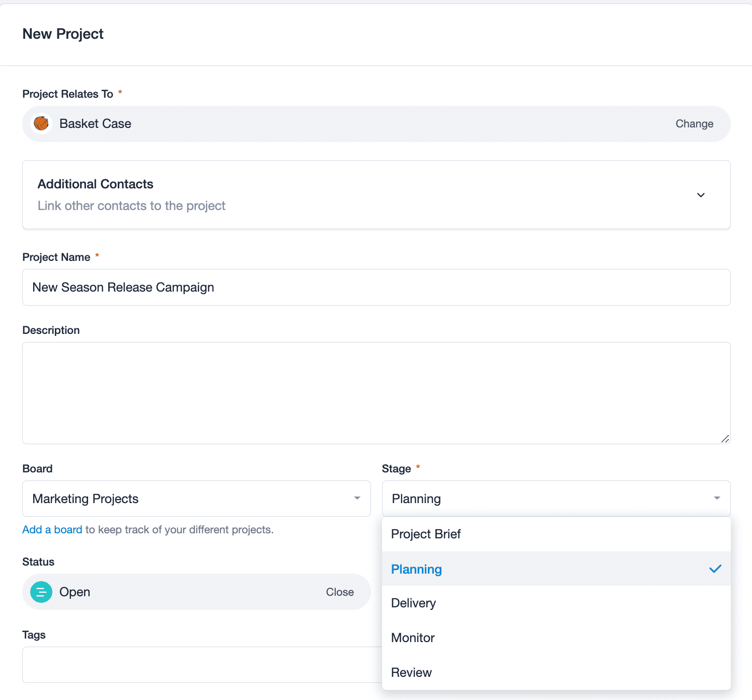Click the Board dropdown caret arrow
The width and height of the screenshot is (752, 700).
(x=357, y=498)
